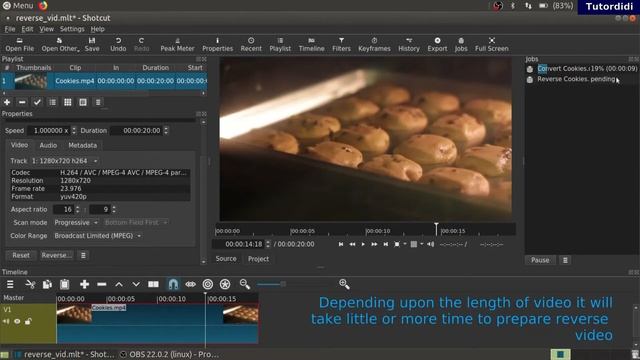Click the Duration timecode field
The height and width of the screenshot is (360, 640).
[x=136, y=131]
